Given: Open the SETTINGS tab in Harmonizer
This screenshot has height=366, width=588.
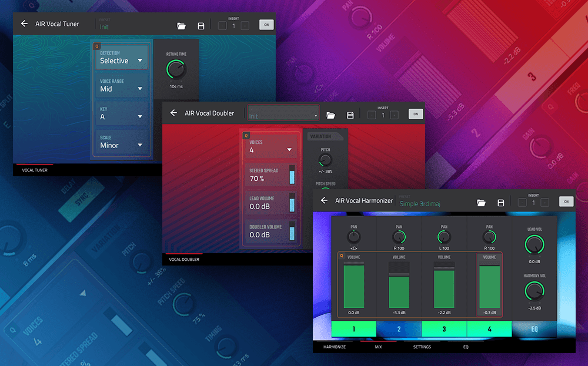Looking at the screenshot, I should (x=422, y=347).
